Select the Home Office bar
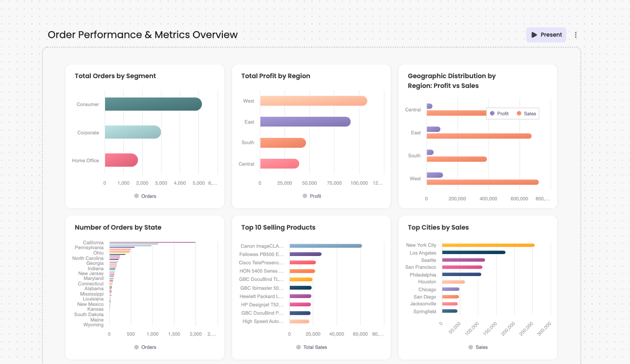Viewport: 630px width, 364px height. pyautogui.click(x=121, y=160)
